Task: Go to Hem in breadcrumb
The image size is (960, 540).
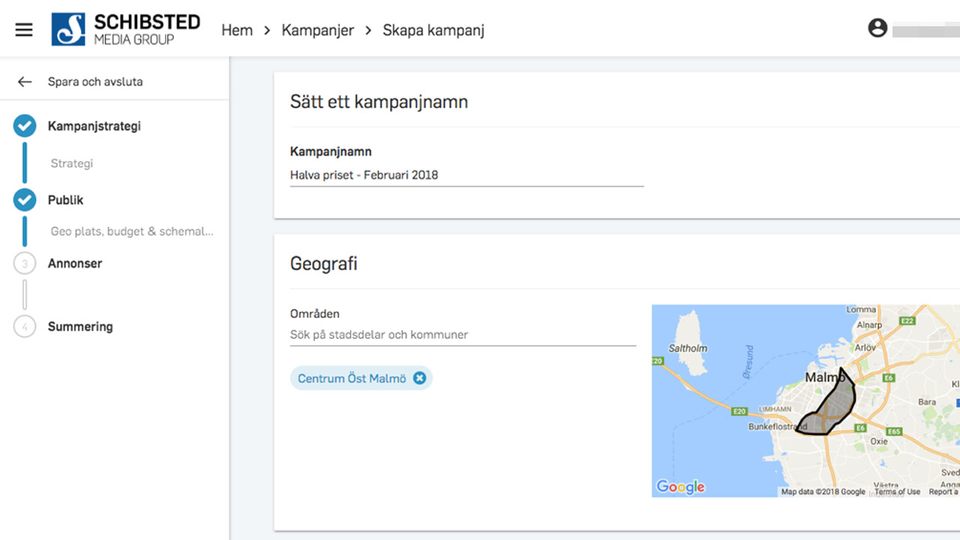Action: (x=237, y=30)
